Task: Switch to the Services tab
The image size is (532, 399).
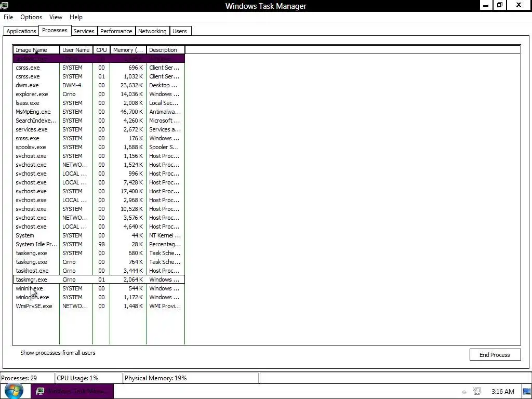Action: (x=84, y=31)
